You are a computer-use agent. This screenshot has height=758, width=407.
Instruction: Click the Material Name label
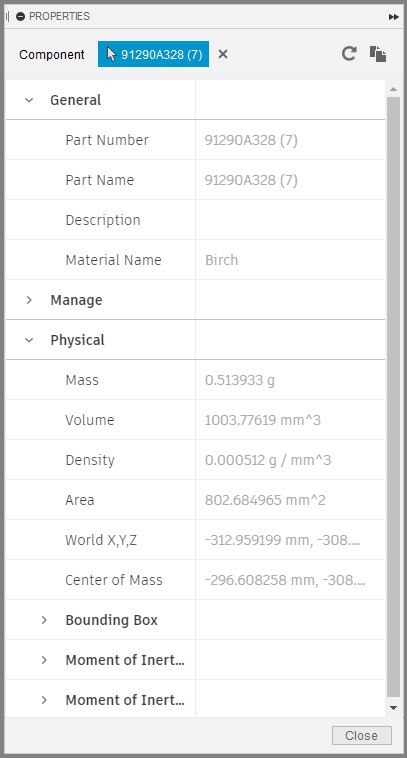coord(113,260)
